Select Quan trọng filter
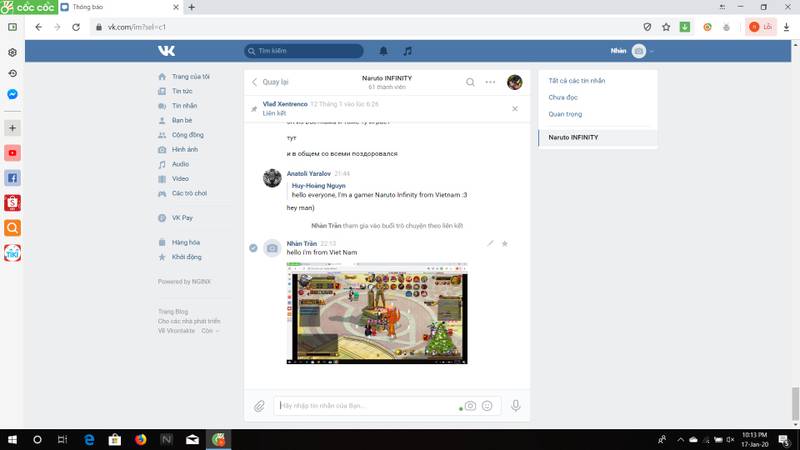Image resolution: width=800 pixels, height=450 pixels. [565, 114]
